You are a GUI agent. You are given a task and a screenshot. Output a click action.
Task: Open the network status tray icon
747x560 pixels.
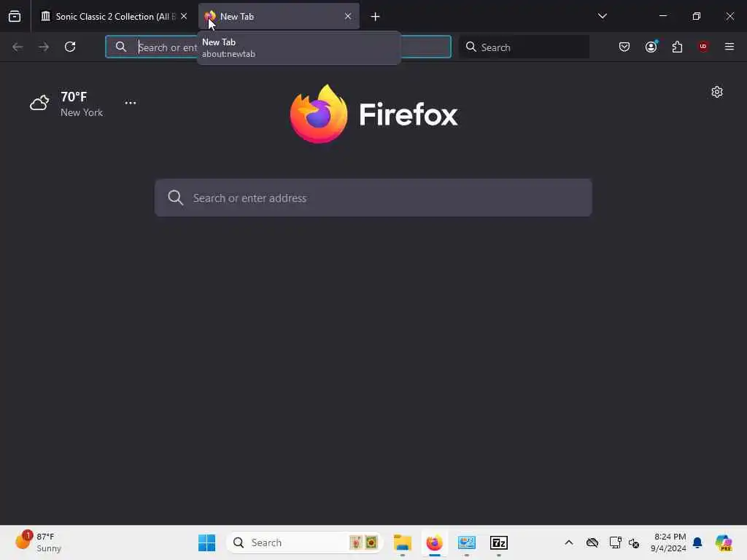click(615, 542)
